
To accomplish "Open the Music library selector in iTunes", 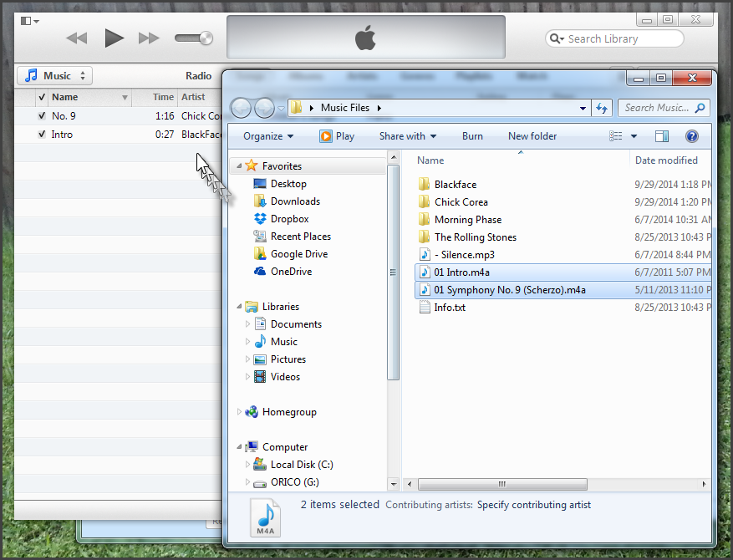I will coord(54,76).
